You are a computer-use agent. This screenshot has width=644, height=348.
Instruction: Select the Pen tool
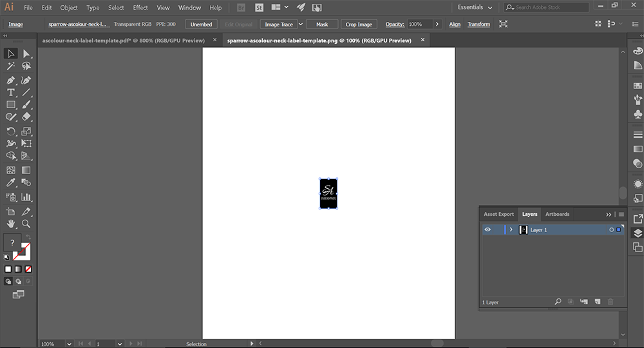[x=11, y=80]
